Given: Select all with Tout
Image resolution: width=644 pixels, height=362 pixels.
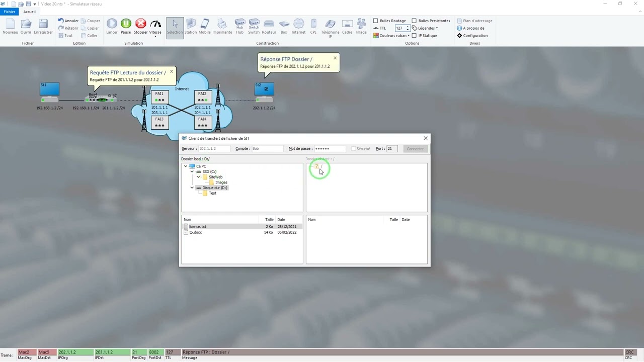Looking at the screenshot, I should [65, 36].
